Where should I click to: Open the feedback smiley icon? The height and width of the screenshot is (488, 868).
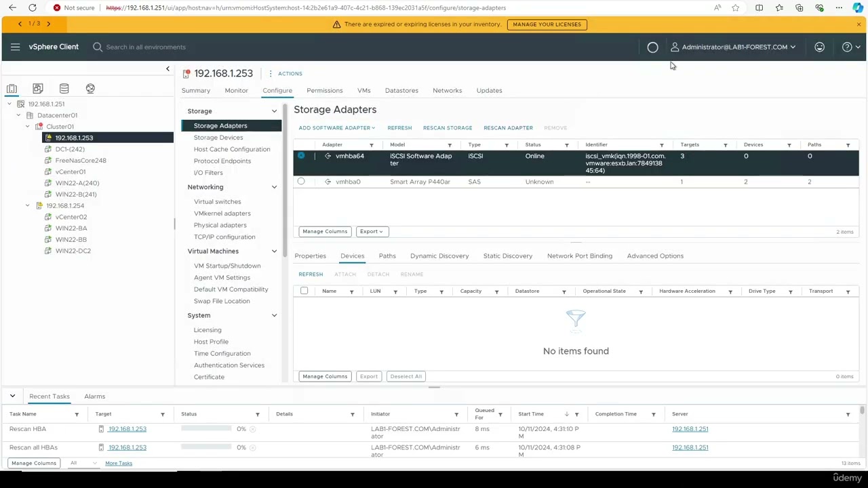[819, 47]
